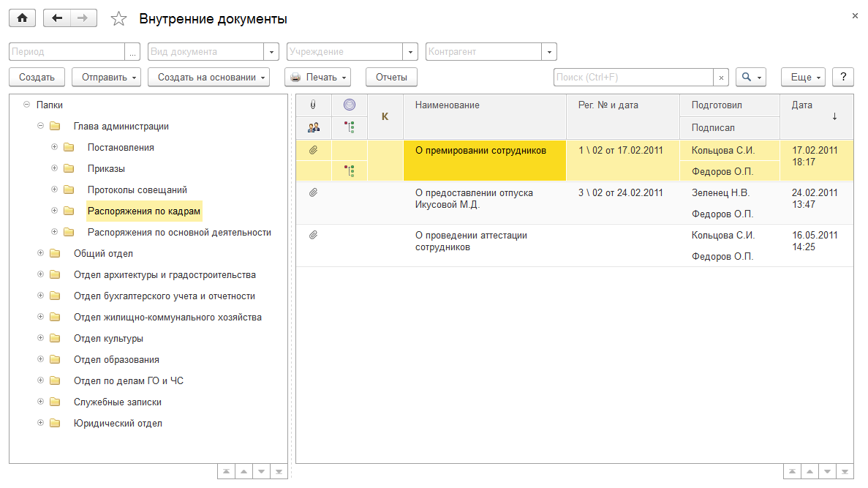
Task: Click into the Учреждение field
Action: [345, 51]
